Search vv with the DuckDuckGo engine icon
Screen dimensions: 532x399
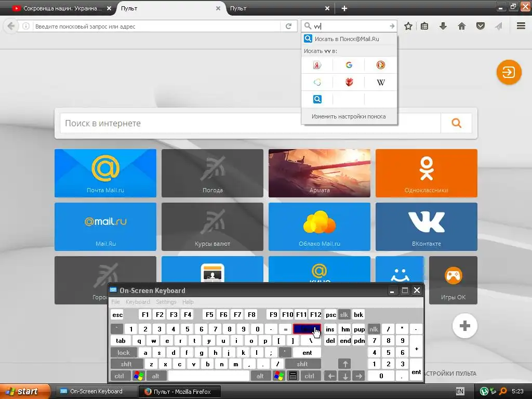[381, 65]
